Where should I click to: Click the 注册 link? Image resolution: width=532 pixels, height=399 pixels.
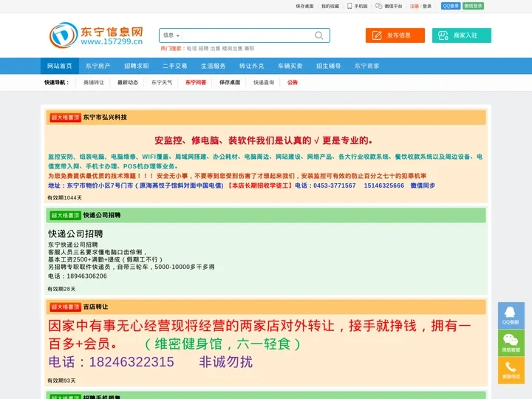[415, 6]
